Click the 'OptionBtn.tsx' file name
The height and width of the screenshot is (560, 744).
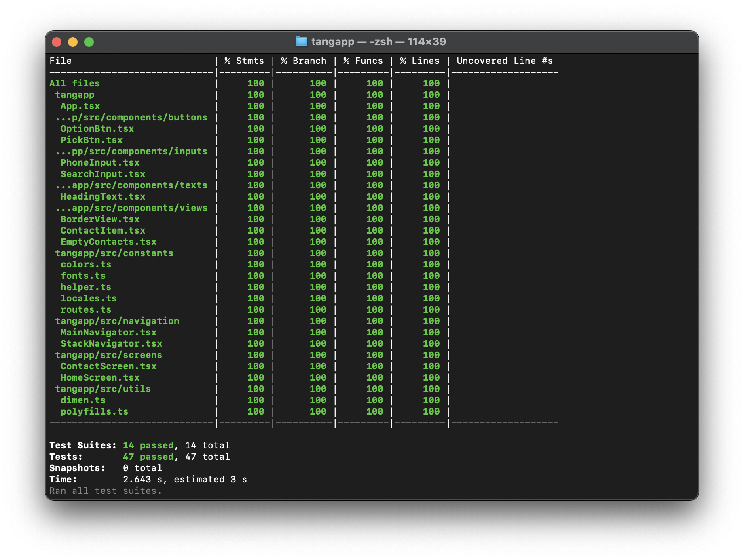click(97, 129)
